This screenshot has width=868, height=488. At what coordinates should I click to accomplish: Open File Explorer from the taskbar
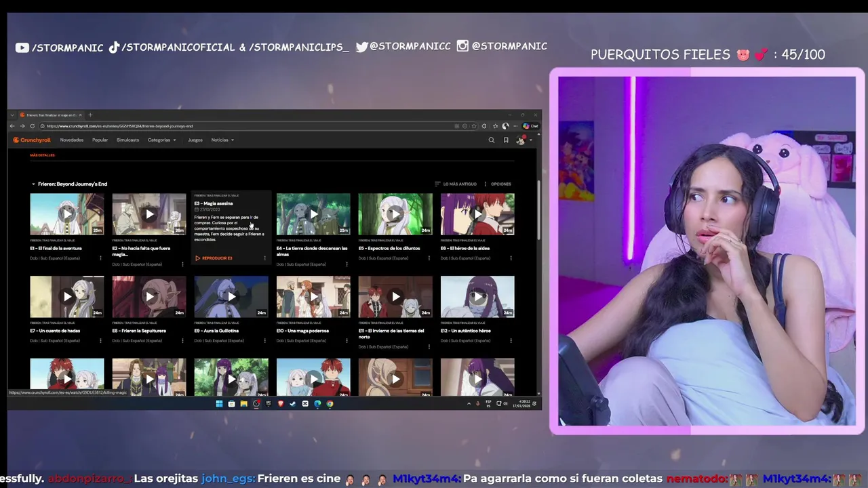(243, 404)
